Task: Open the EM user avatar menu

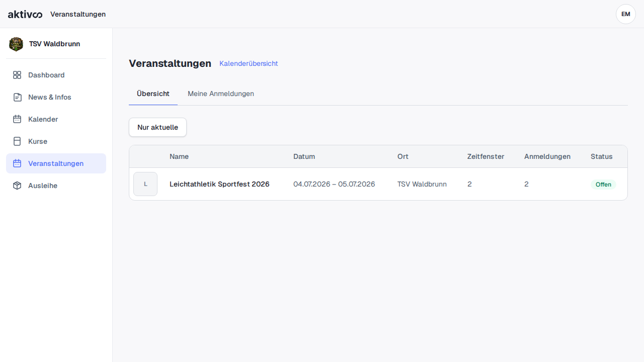Action: pyautogui.click(x=626, y=14)
